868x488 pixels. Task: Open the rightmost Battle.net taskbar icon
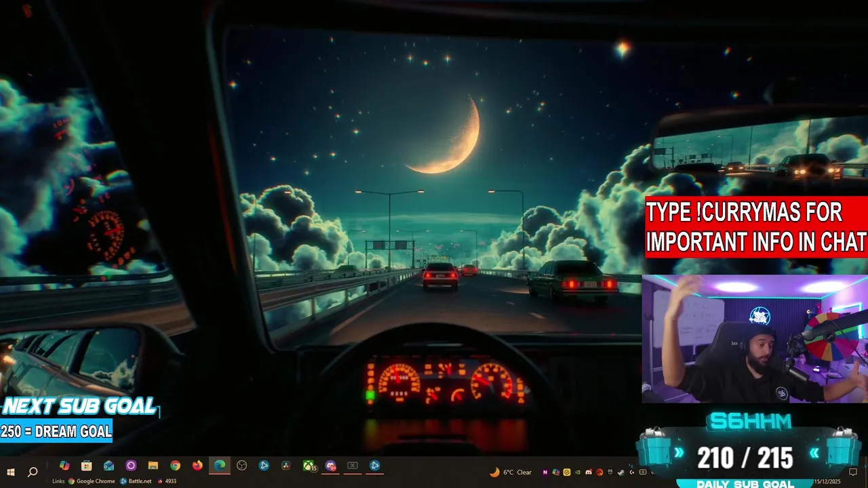(374, 466)
